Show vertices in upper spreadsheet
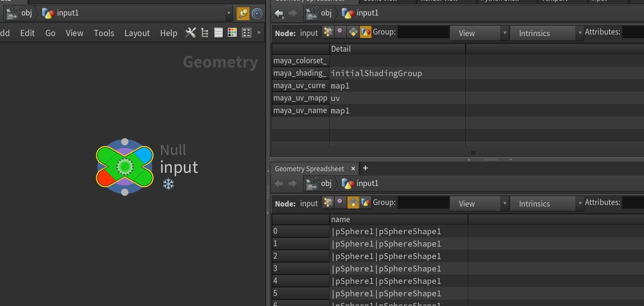Viewport: 644px width, 306px height. pyautogui.click(x=340, y=31)
